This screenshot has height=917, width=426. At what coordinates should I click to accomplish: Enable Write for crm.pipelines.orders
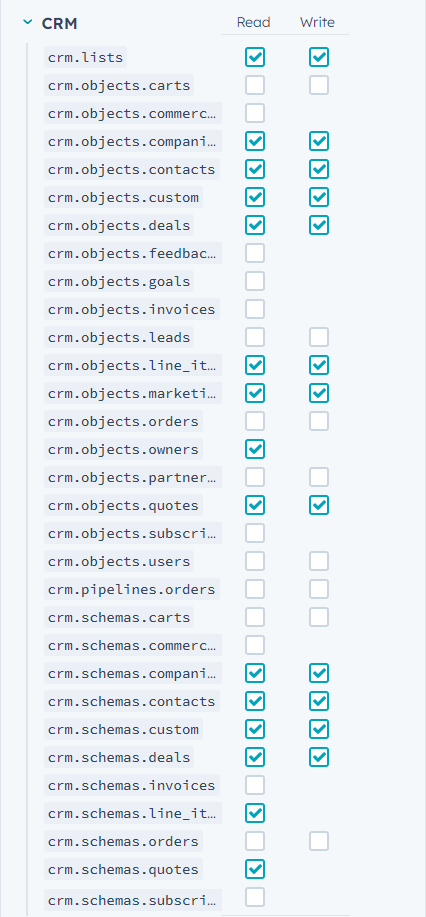319,590
